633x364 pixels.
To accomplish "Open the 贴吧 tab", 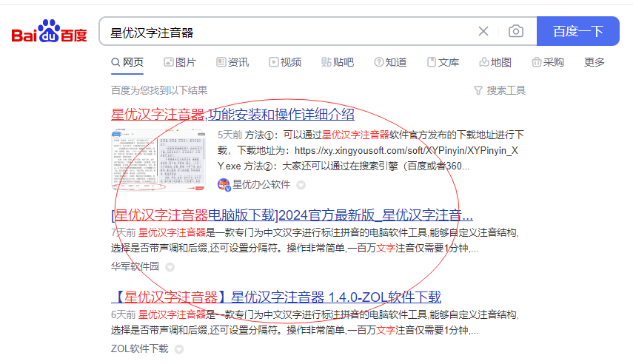I will [x=338, y=62].
